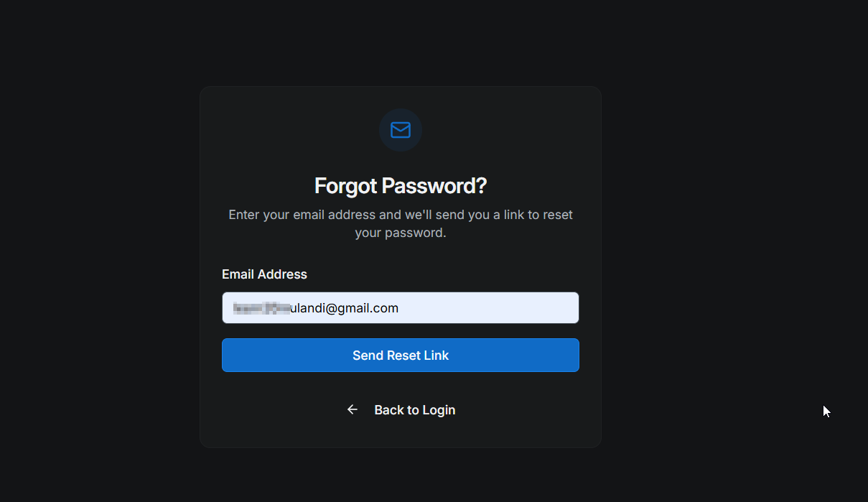Follow the Back to Login link
The width and height of the screenshot is (868, 502).
(x=414, y=410)
